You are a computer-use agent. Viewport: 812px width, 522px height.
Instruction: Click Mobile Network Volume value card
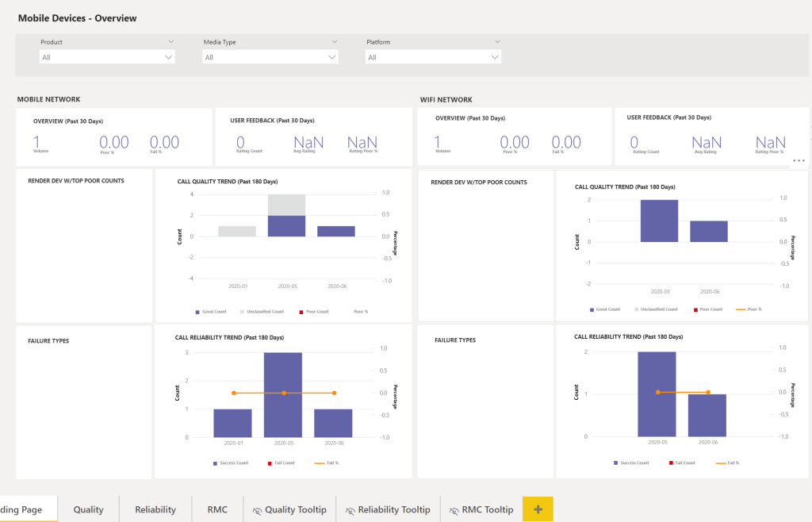[x=37, y=143]
